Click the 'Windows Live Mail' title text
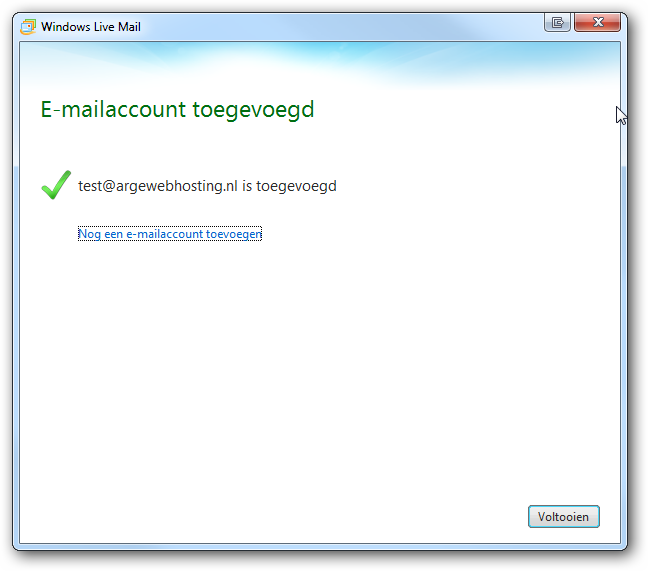648x571 pixels. [x=91, y=27]
